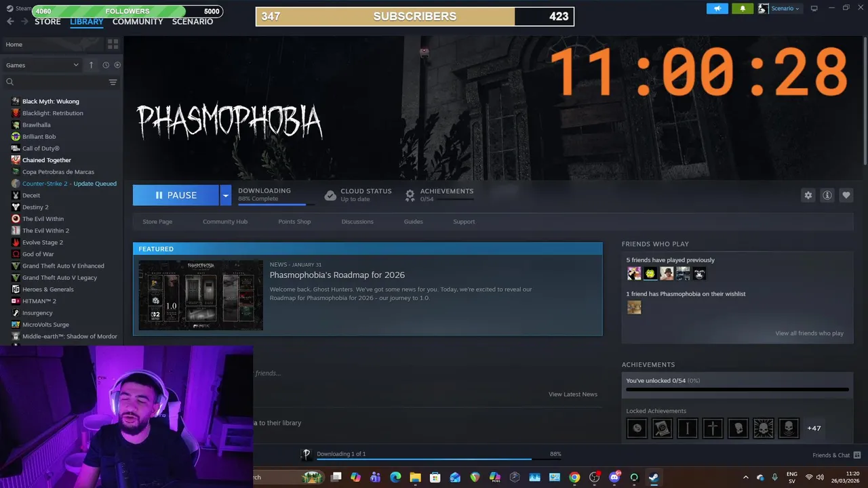Toggle sort-direction arrow in library sidebar

coord(91,65)
